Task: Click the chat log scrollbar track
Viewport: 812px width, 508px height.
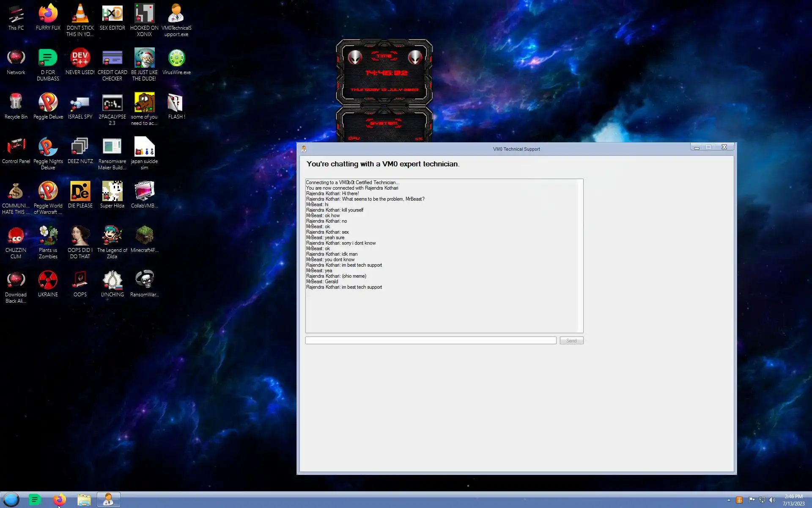Action: [580, 256]
